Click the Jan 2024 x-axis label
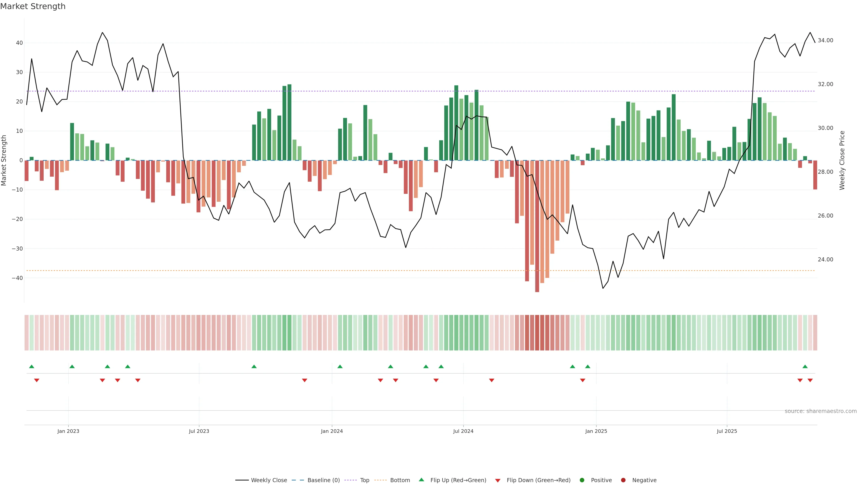Image resolution: width=868 pixels, height=488 pixels. [x=332, y=431]
